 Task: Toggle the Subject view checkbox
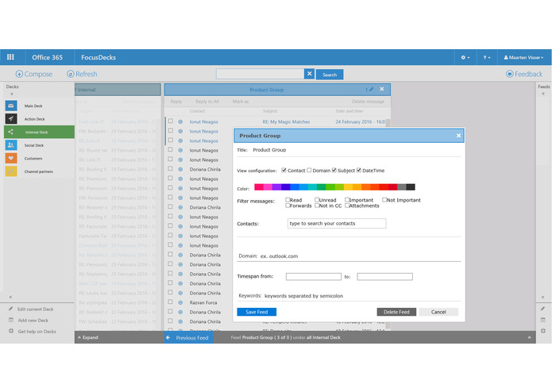pos(334,170)
